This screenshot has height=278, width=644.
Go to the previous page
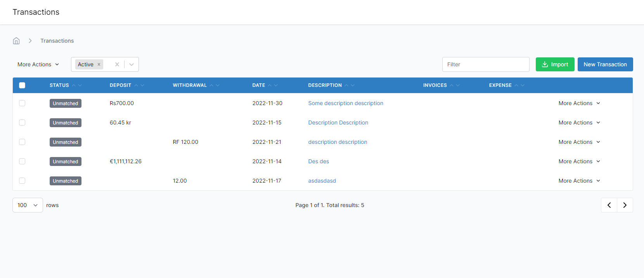pos(609,205)
